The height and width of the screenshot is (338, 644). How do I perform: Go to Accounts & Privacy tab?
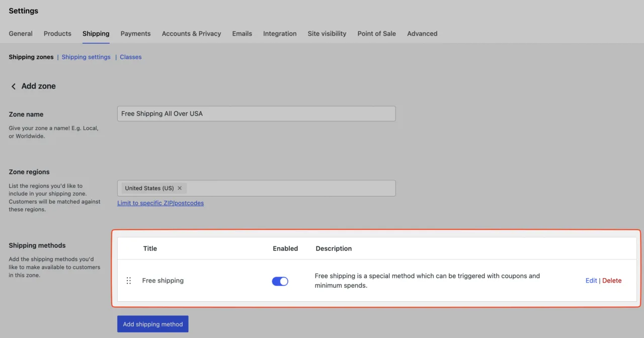click(x=191, y=34)
